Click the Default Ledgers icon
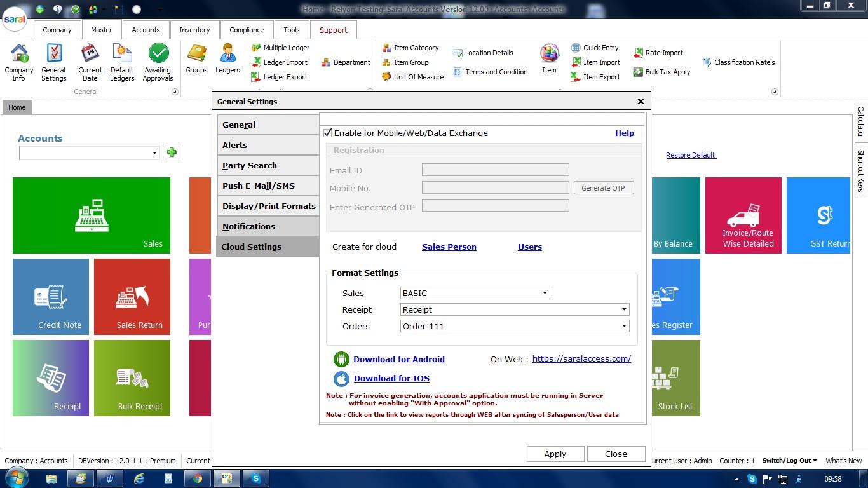This screenshot has height=488, width=868. 122,62
